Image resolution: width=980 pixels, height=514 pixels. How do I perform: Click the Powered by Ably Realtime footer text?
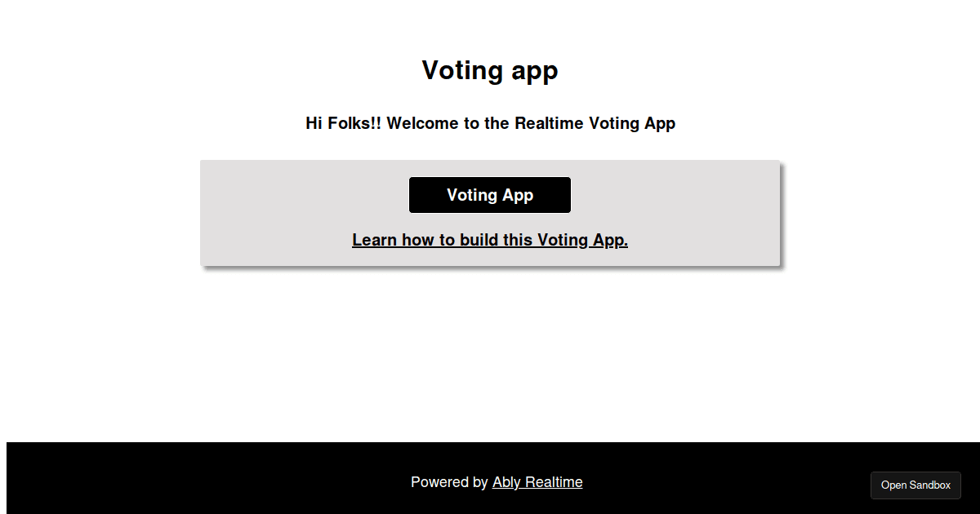[x=496, y=482]
